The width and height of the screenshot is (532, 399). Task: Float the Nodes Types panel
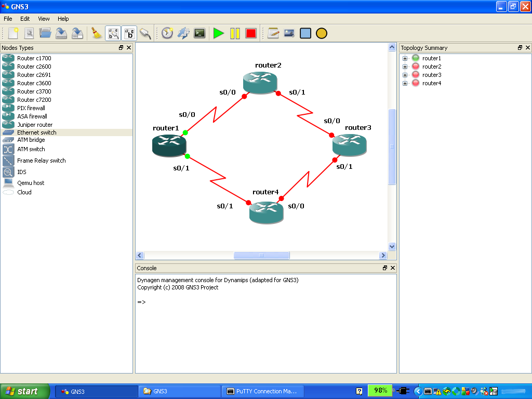[x=121, y=48]
